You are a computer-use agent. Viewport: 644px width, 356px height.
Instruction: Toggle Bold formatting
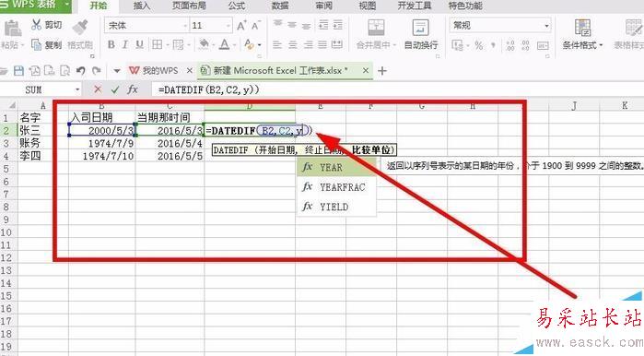coord(111,44)
